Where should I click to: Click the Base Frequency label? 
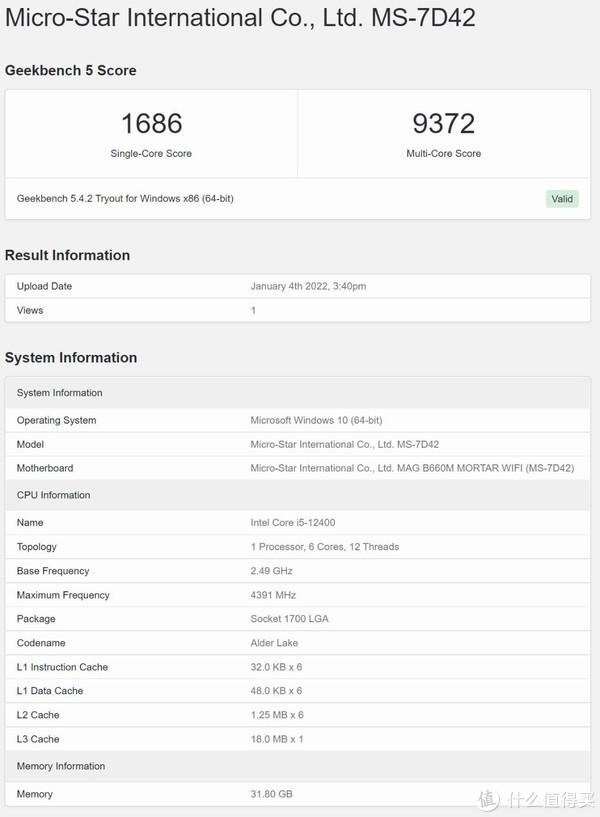[53, 571]
